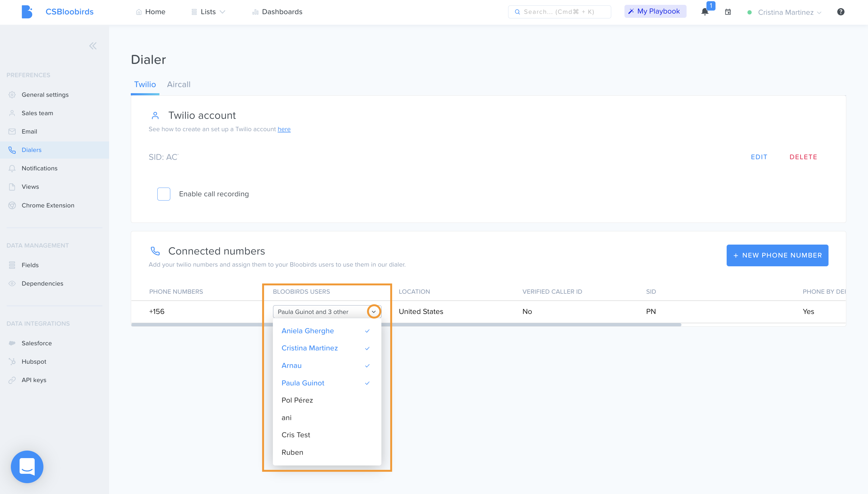Select Ruben in user dropdown

pyautogui.click(x=327, y=452)
